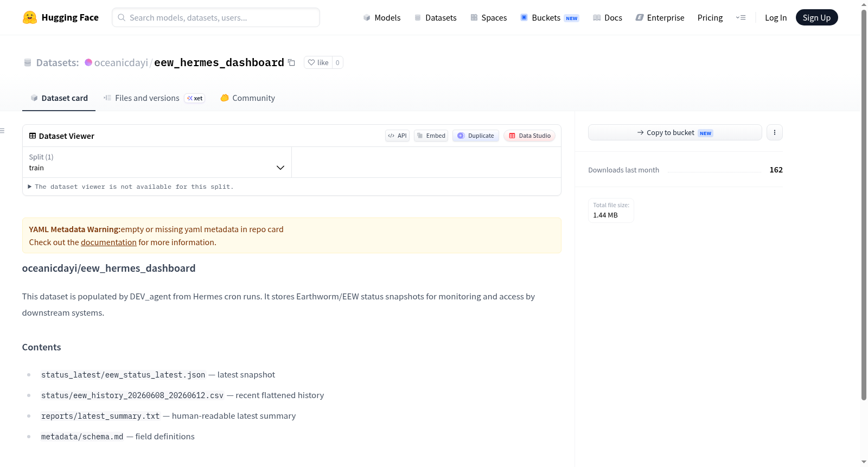Open the Models page
Viewport: 868px width, 467px height.
tap(382, 17)
